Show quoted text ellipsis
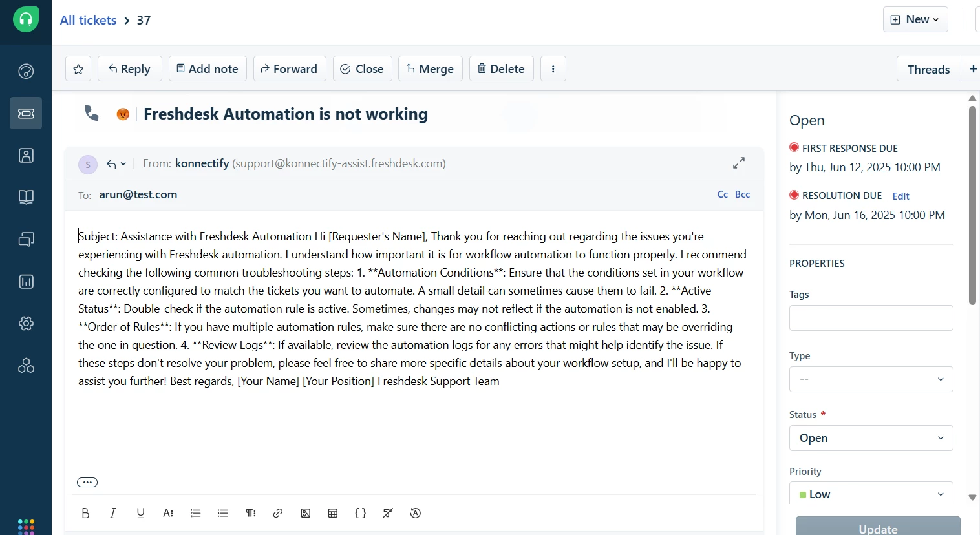This screenshot has height=535, width=980. click(x=87, y=482)
